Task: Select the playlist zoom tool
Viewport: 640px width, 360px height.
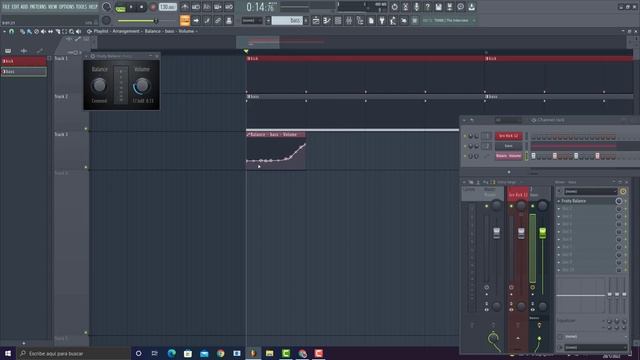Action: click(71, 31)
